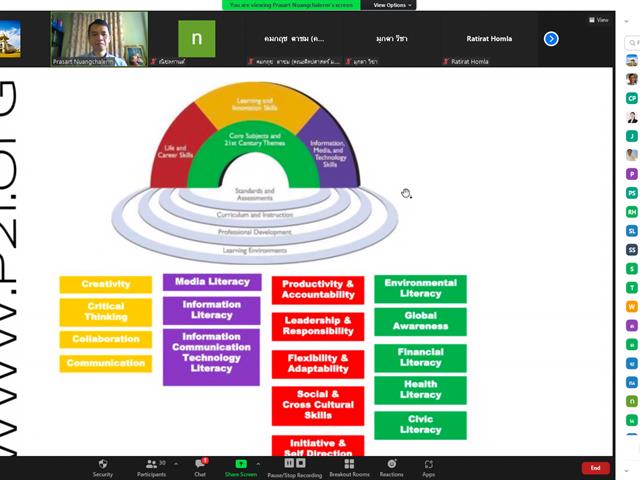Screen dimensions: 640x480
Task: Click the "Environmental Literacy" green box
Action: click(420, 289)
